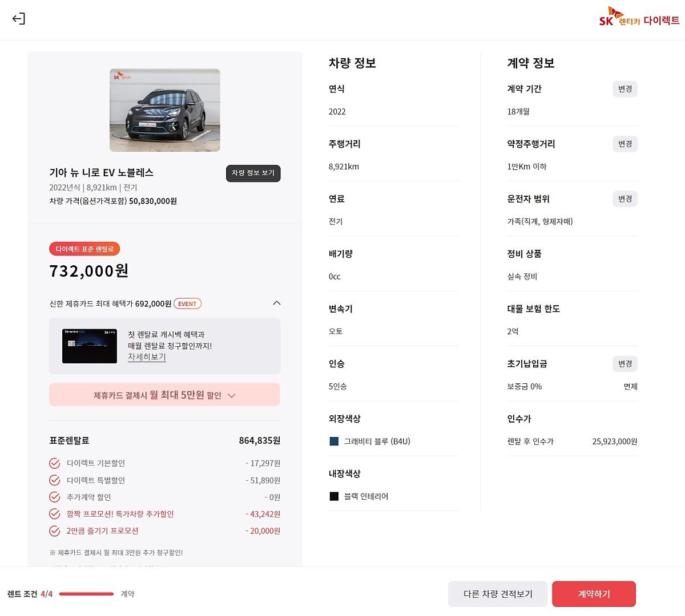Image resolution: width=685 pixels, height=616 pixels.
Task: Click 렌탈 후 인수가 25,923,000원 value
Action: point(615,441)
